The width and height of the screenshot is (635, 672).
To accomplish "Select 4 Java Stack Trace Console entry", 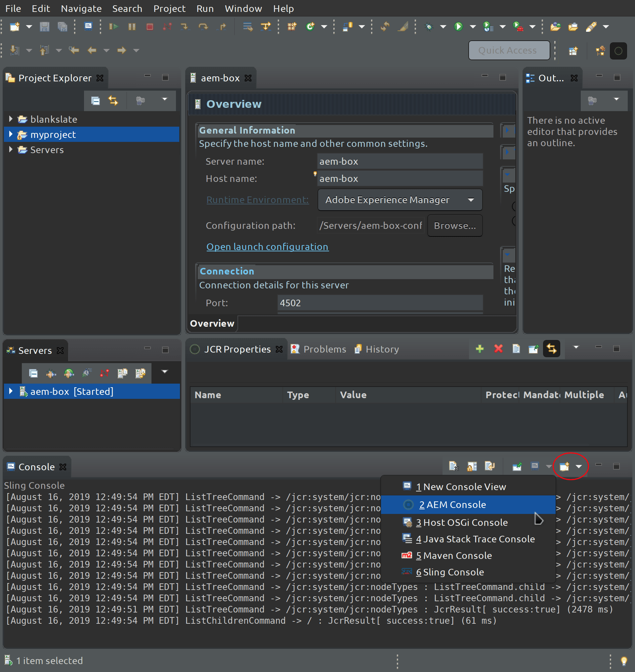I will coord(468,539).
